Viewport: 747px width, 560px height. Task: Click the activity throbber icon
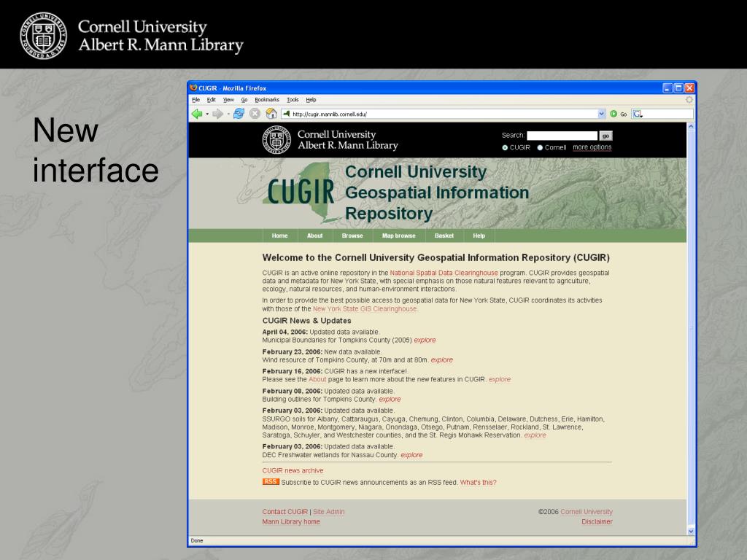(x=689, y=99)
